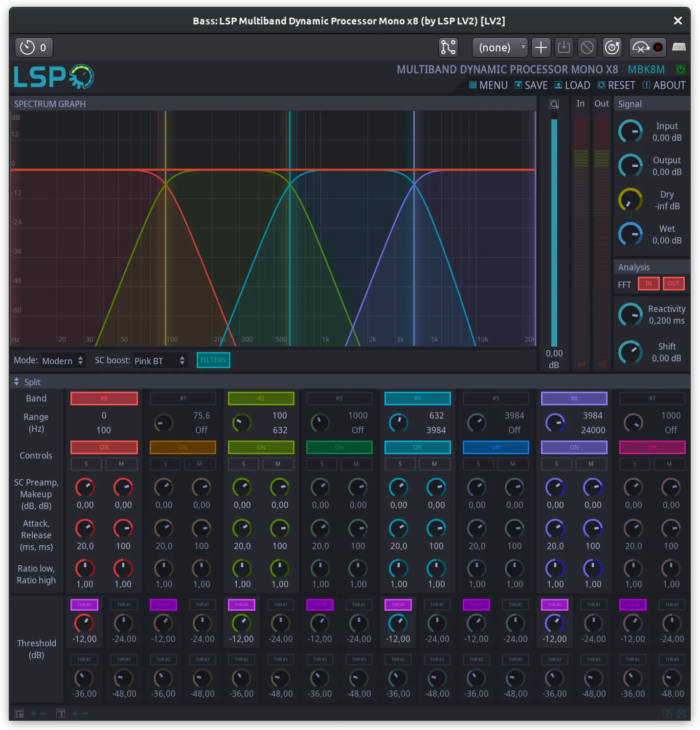The height and width of the screenshot is (730, 700).
Task: Open the SC boost Pink BT dropdown
Action: [160, 361]
